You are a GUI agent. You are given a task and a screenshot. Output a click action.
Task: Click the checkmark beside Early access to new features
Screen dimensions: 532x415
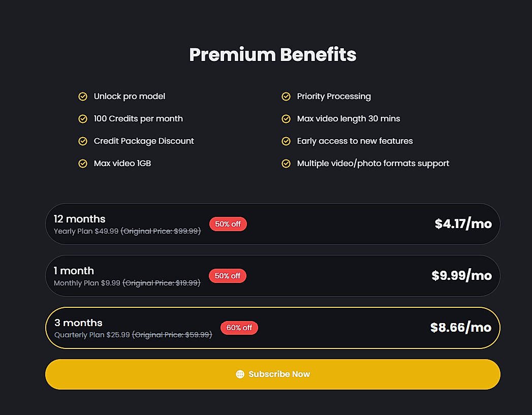tap(286, 141)
